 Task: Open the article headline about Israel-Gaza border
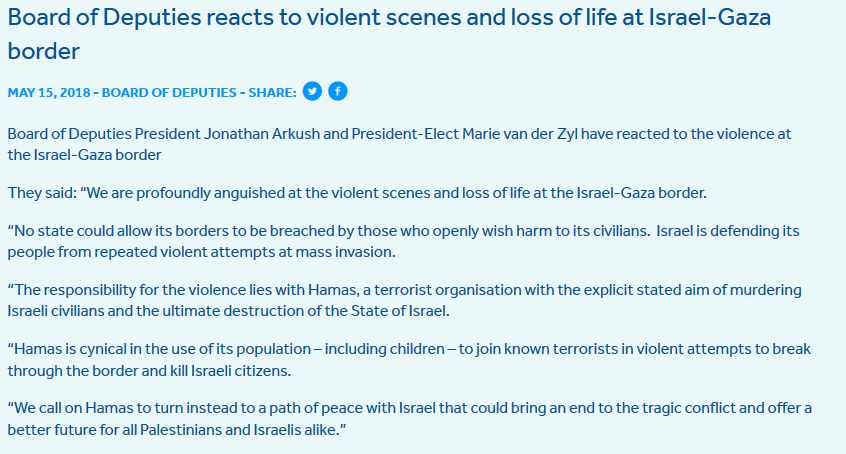[389, 34]
